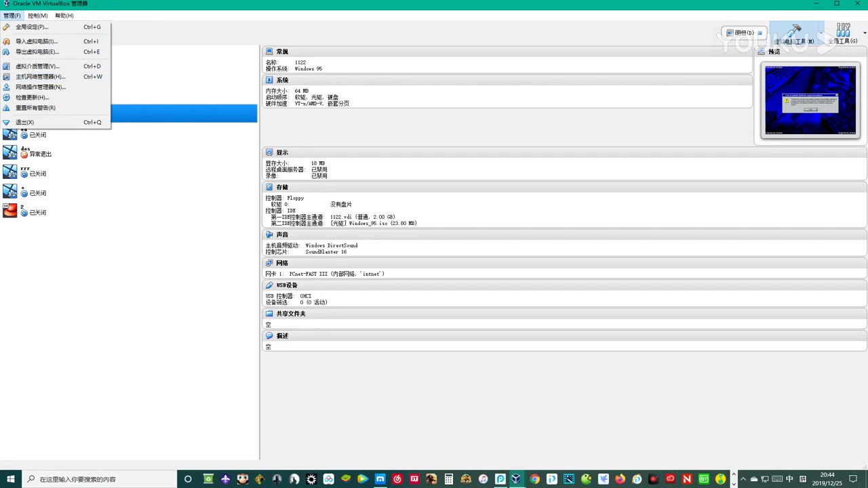
Task: Click the 显示 monitor icon
Action: coord(269,152)
